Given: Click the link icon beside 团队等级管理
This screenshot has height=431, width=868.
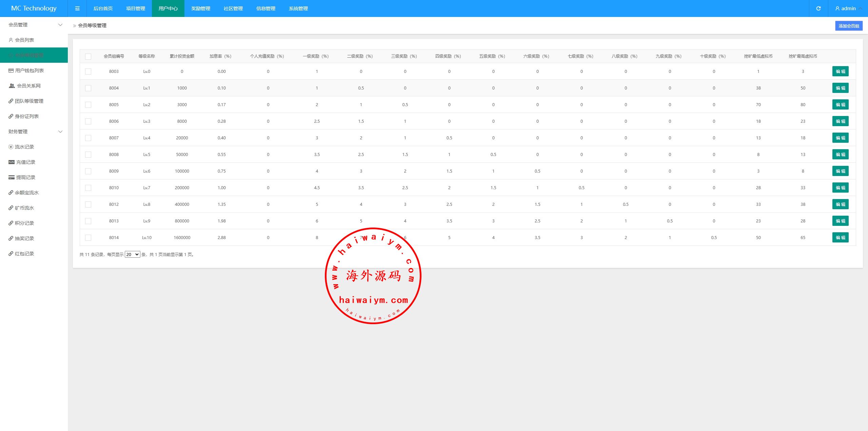Looking at the screenshot, I should click(11, 101).
